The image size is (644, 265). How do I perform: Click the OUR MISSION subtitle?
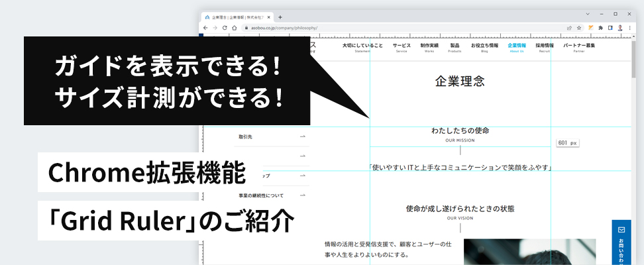click(x=460, y=140)
